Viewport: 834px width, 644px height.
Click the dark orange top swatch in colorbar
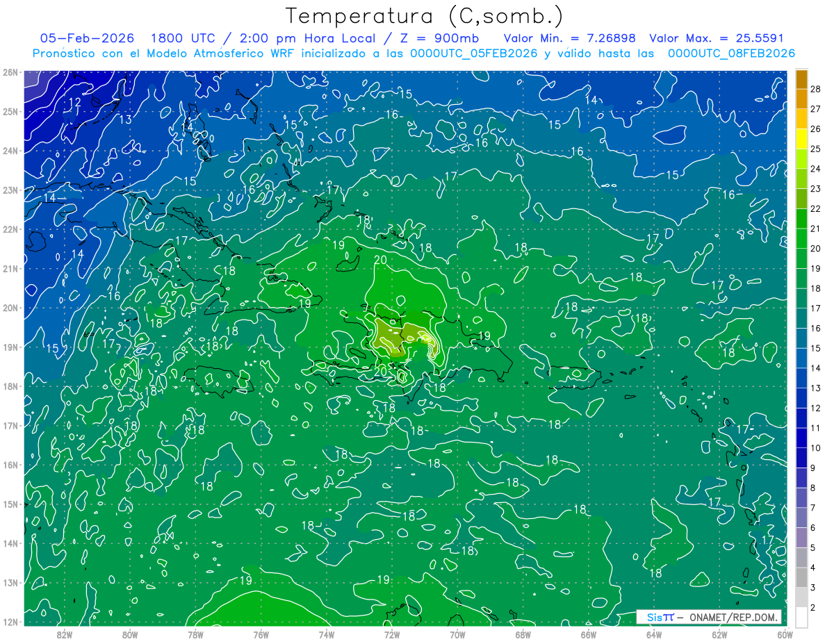click(x=801, y=79)
